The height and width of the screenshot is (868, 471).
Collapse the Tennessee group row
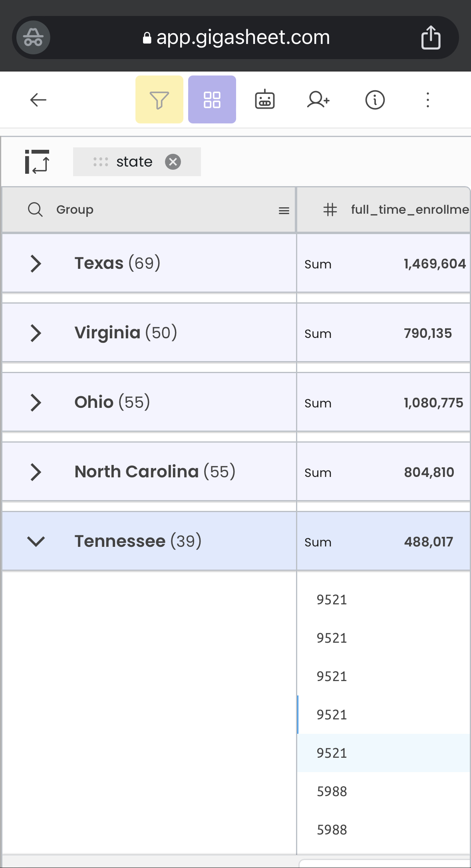click(36, 542)
